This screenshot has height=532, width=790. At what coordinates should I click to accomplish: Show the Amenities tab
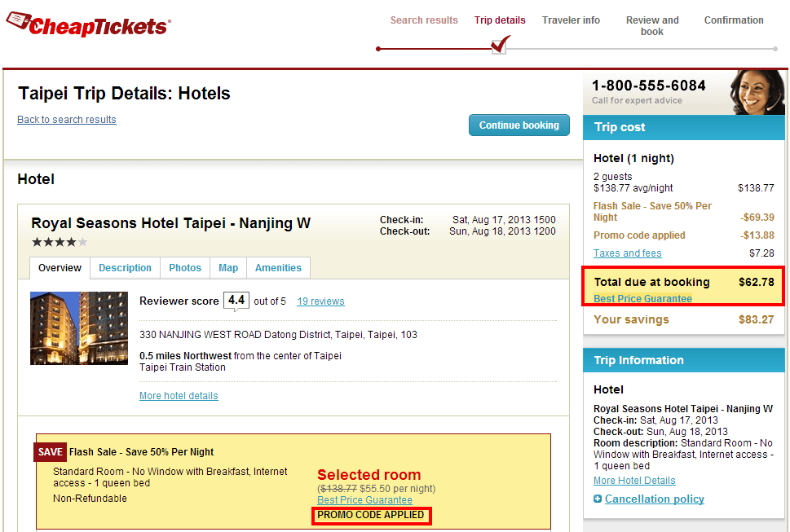click(278, 268)
